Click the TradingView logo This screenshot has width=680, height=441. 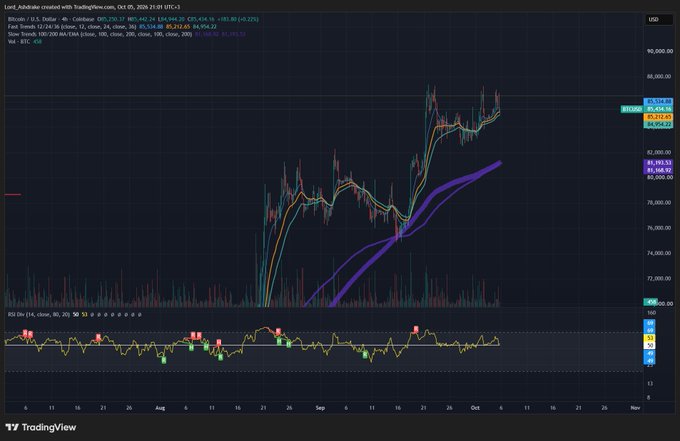tap(41, 428)
